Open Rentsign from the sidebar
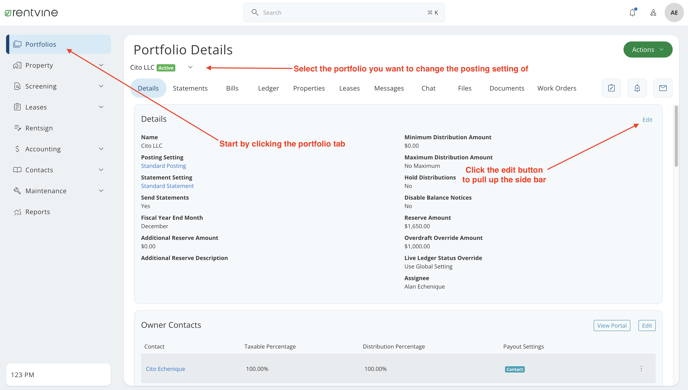 pyautogui.click(x=39, y=128)
